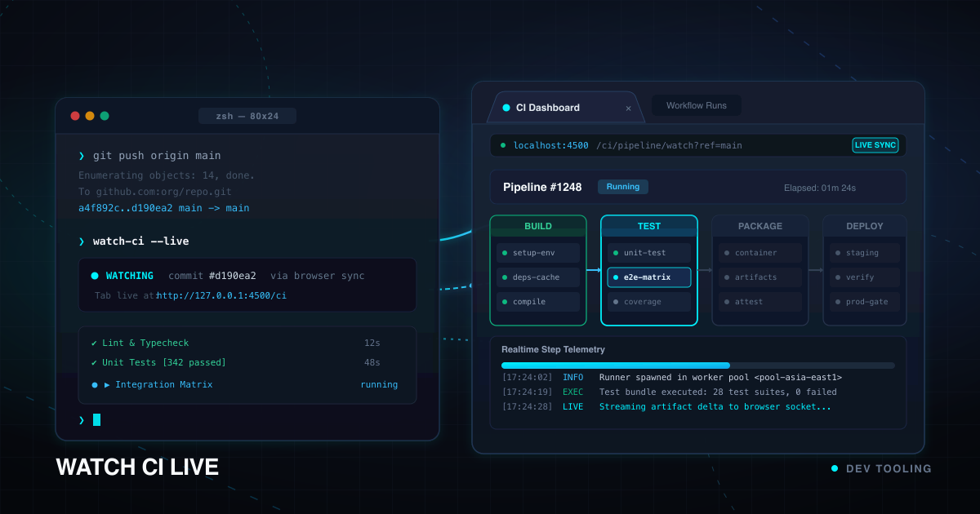980x514 pixels.
Task: Click the terminal's yellow minimize dot
Action: click(90, 116)
